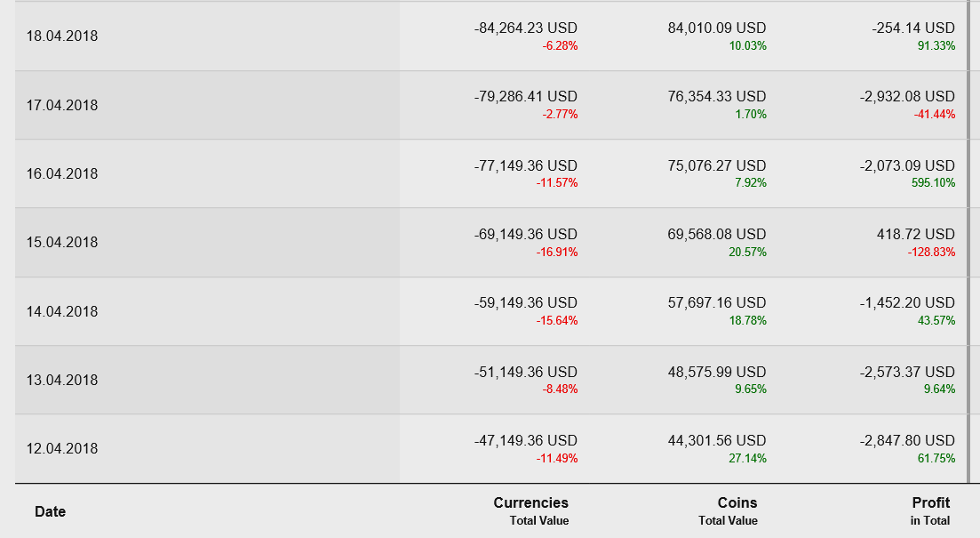The image size is (980, 538).
Task: Click the -128.83% profit change
Action: tap(931, 252)
